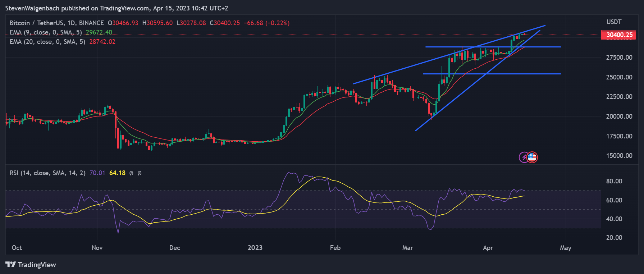The image size is (644, 274).
Task: Click the 25000.00 price axis label
Action: click(x=619, y=77)
